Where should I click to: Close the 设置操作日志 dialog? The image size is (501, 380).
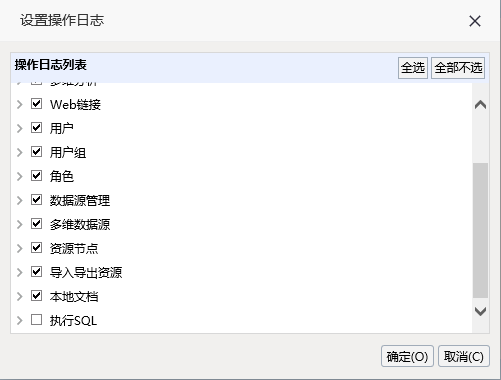pos(475,21)
